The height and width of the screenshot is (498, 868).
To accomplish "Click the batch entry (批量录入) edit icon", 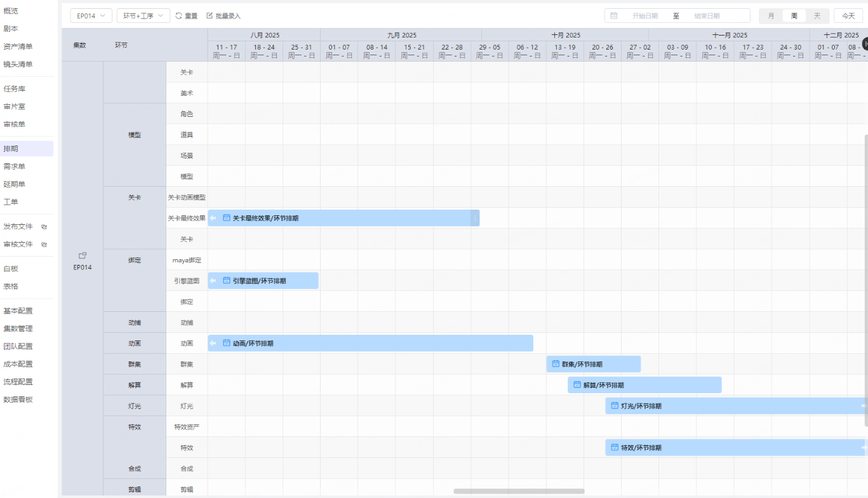I will (x=210, y=16).
